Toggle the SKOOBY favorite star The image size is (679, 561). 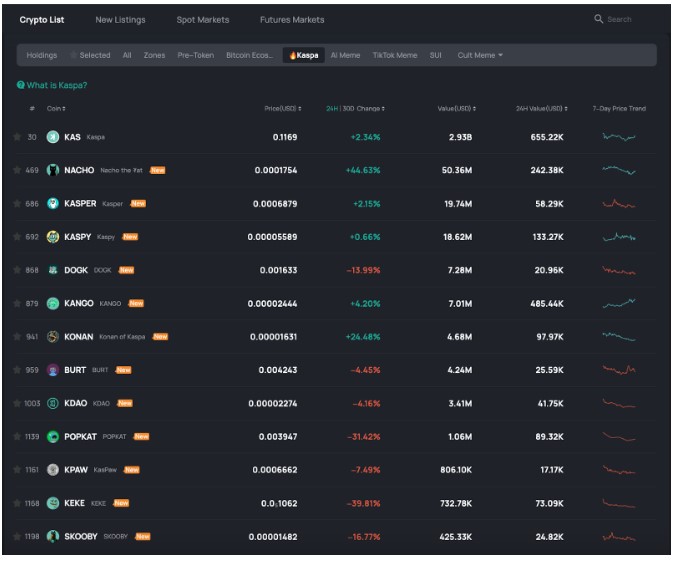tap(17, 537)
